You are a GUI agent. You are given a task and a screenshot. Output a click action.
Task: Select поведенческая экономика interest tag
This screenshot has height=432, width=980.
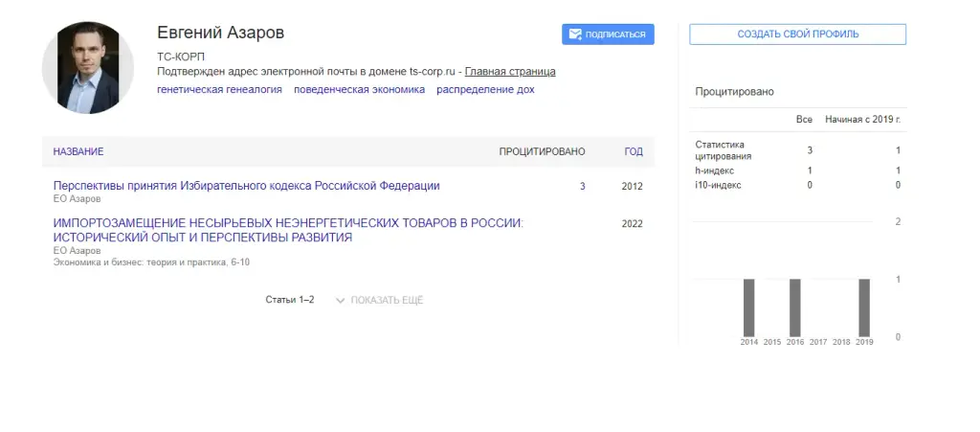coord(360,89)
